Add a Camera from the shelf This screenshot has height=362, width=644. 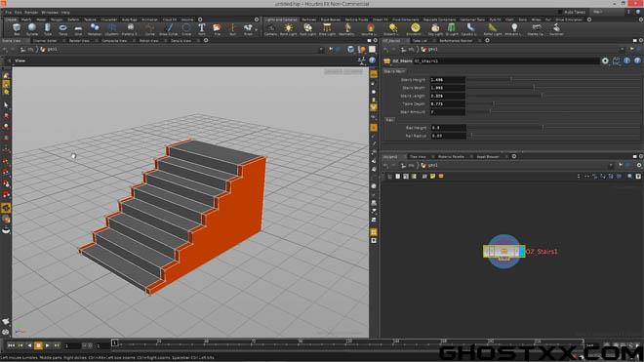(270, 29)
